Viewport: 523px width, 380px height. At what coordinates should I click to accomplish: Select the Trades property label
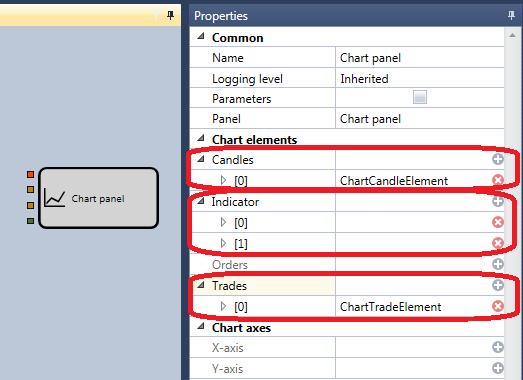(229, 286)
